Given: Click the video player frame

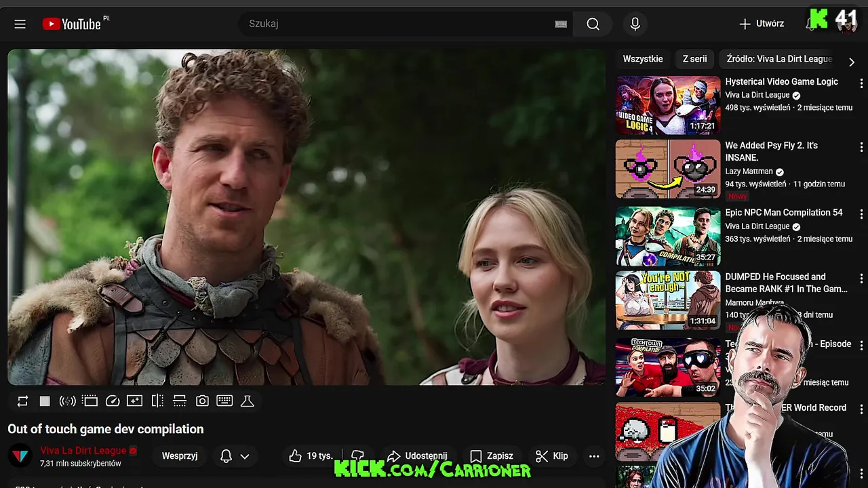Looking at the screenshot, I should click(x=306, y=218).
